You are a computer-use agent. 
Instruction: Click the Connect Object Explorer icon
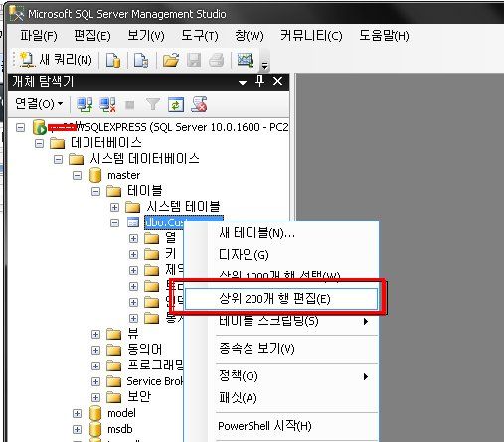point(84,105)
